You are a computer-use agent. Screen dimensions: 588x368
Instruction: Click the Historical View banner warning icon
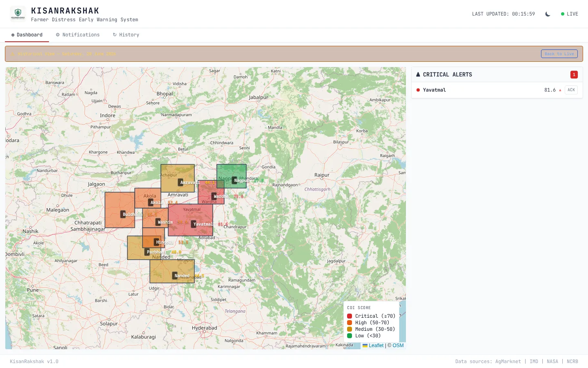(13, 54)
